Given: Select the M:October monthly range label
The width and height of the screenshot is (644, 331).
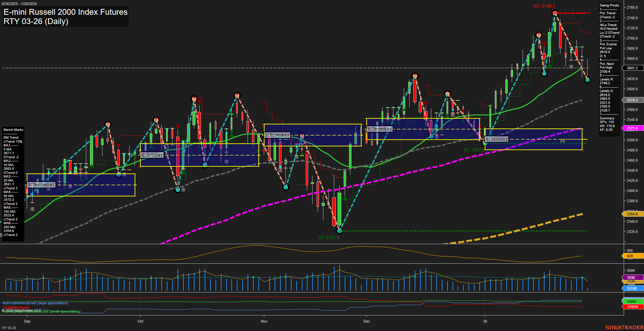Looking at the screenshot, I should (x=152, y=155).
